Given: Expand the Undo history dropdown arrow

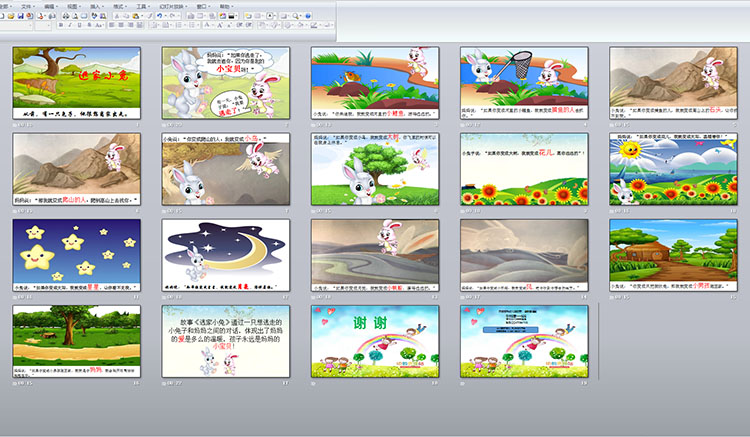Looking at the screenshot, I should click(165, 16).
